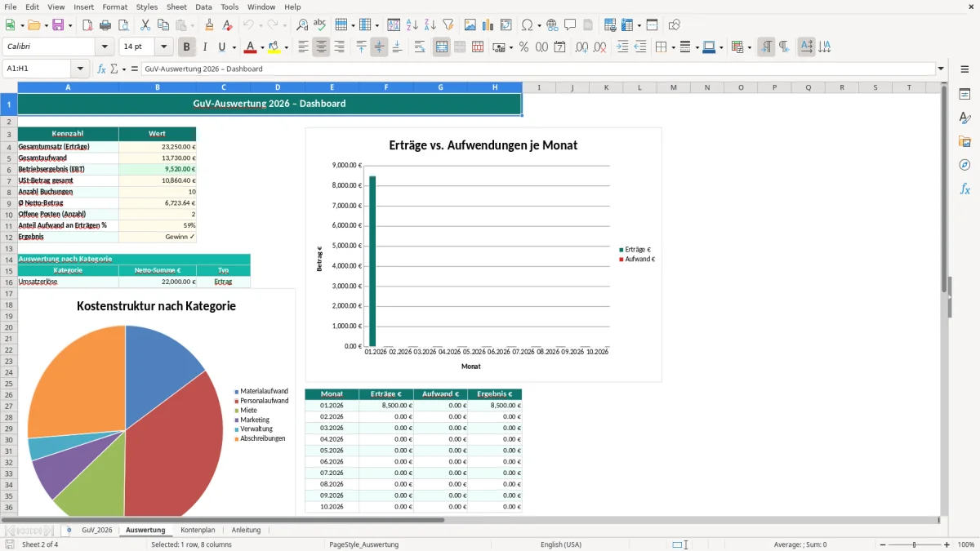Image resolution: width=980 pixels, height=551 pixels.
Task: Click the zoom slider in status bar
Action: (914, 544)
